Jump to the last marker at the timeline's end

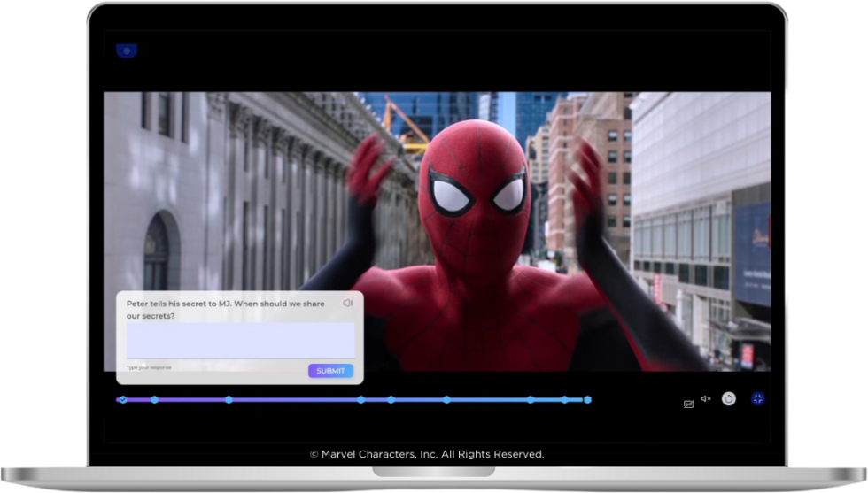(x=587, y=400)
